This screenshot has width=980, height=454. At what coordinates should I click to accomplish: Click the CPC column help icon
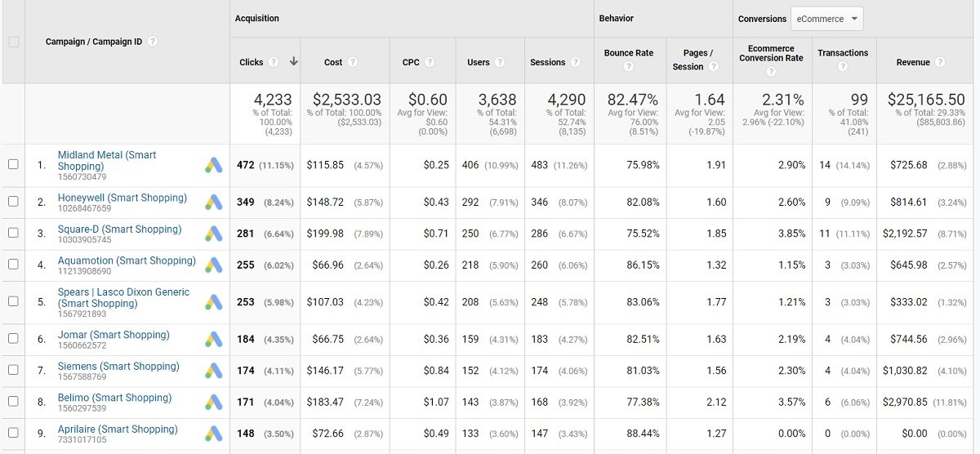(x=430, y=62)
